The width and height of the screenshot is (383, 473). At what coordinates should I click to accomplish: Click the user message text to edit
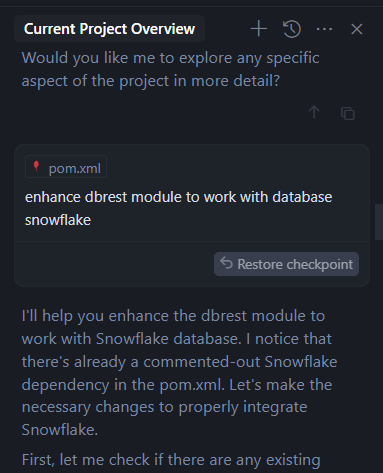click(x=178, y=208)
